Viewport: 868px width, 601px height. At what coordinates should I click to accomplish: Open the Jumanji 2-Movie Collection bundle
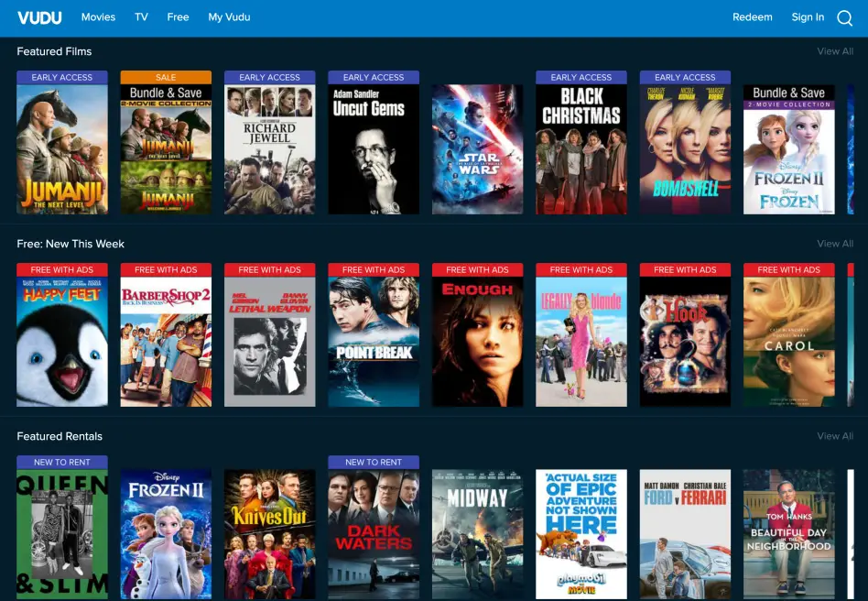coord(166,149)
